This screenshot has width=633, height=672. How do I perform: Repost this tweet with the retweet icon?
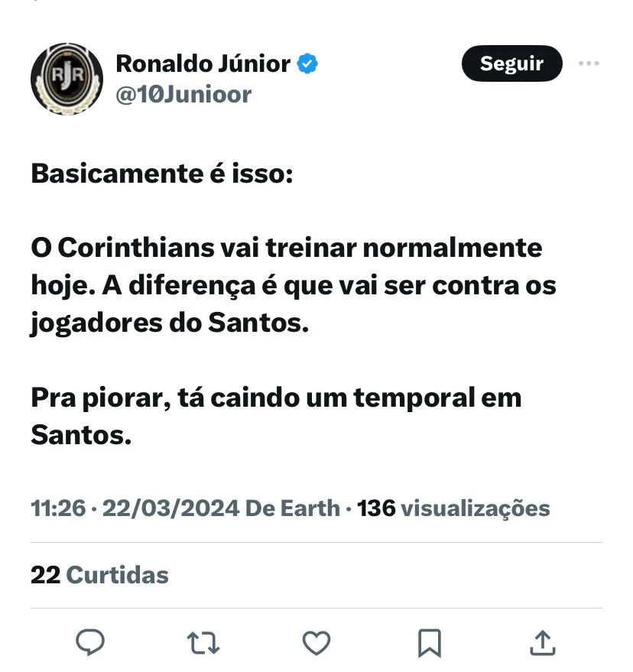203,642
